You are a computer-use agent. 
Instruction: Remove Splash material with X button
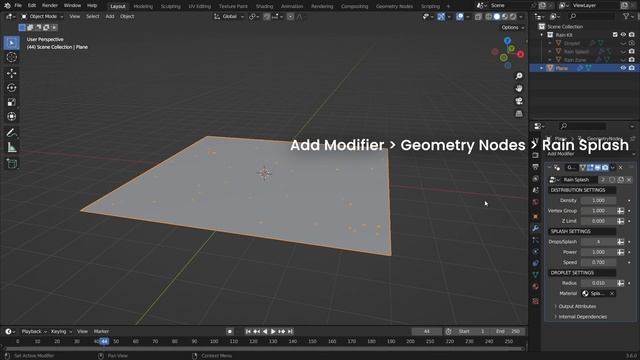[x=612, y=293]
